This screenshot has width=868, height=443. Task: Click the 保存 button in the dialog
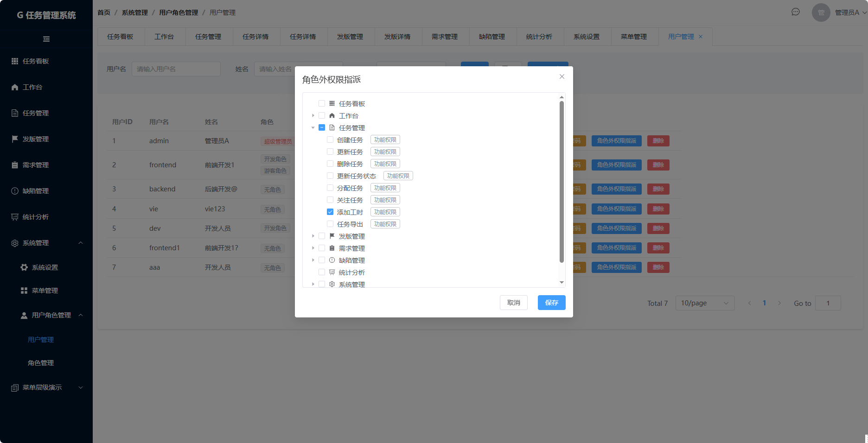[x=552, y=303]
